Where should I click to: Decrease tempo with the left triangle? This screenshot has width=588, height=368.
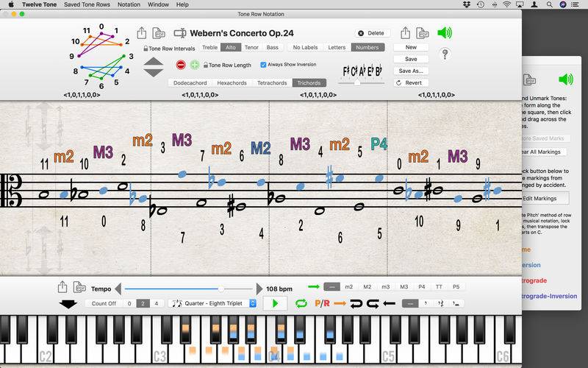(118, 289)
